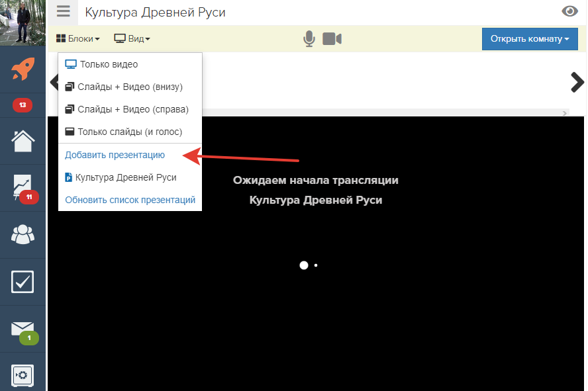Collapse the Вид dropdown menu
Screen dimensions: 588x391
[x=132, y=39]
